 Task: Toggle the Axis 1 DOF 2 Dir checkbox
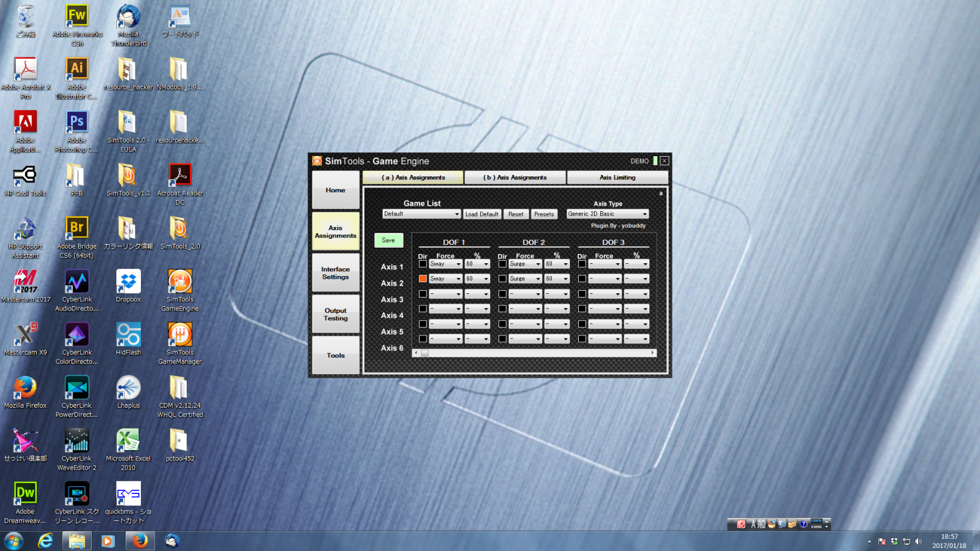(502, 264)
